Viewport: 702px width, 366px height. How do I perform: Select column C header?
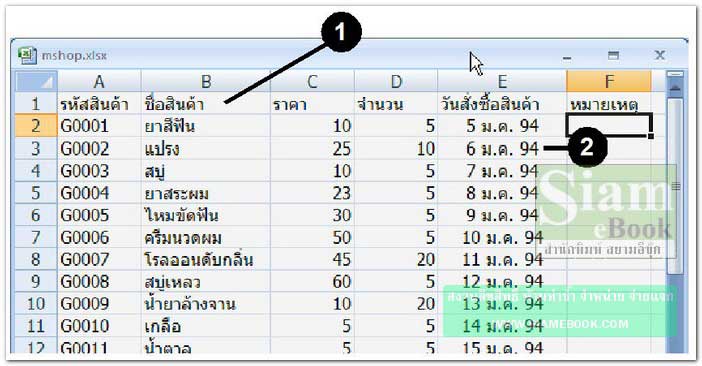pos(312,81)
